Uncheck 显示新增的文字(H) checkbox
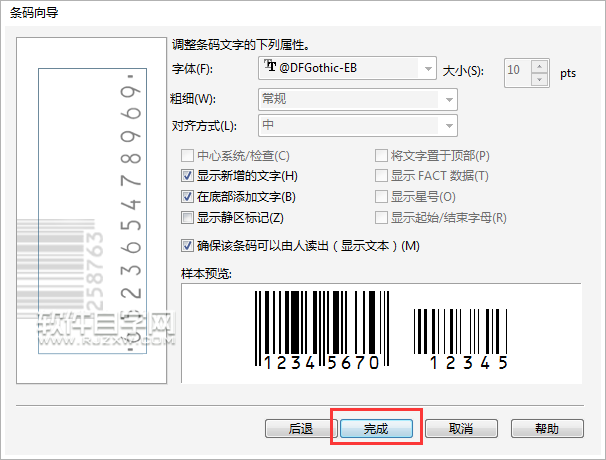Image resolution: width=606 pixels, height=460 pixels. click(x=187, y=176)
